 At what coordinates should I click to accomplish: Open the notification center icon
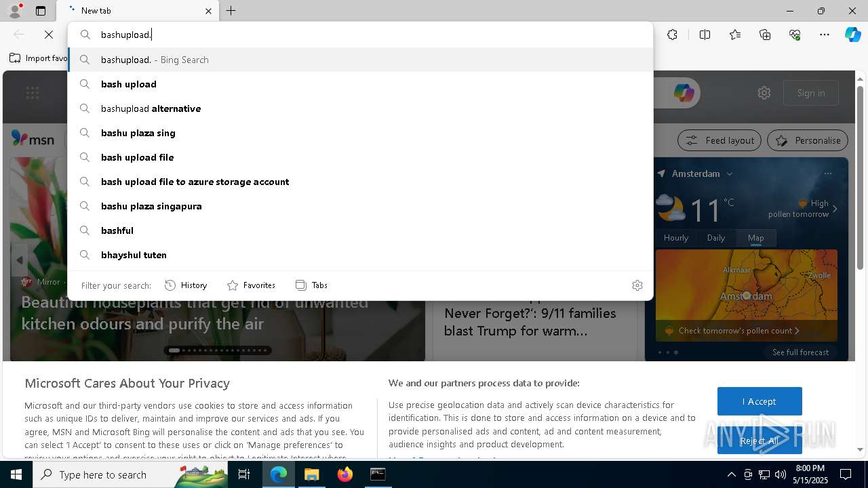tap(846, 474)
